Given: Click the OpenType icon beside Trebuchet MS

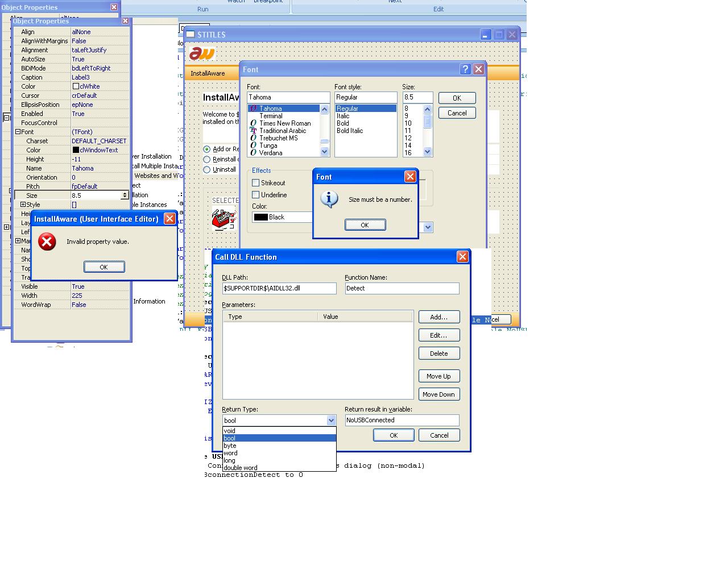Looking at the screenshot, I should pos(254,138).
